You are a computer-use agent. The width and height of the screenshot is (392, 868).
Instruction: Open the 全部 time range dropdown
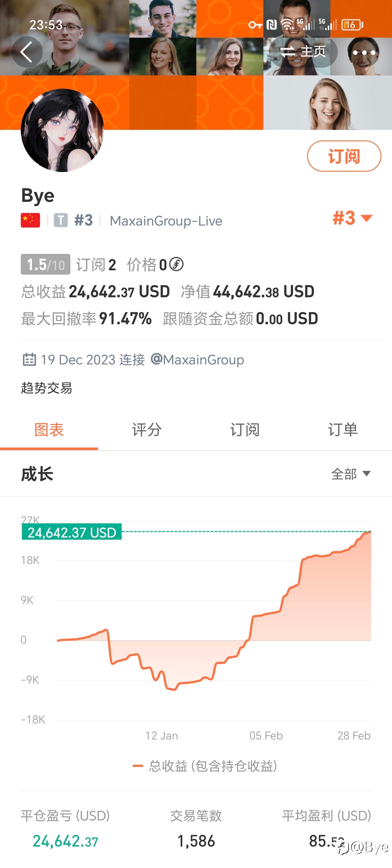tap(351, 474)
